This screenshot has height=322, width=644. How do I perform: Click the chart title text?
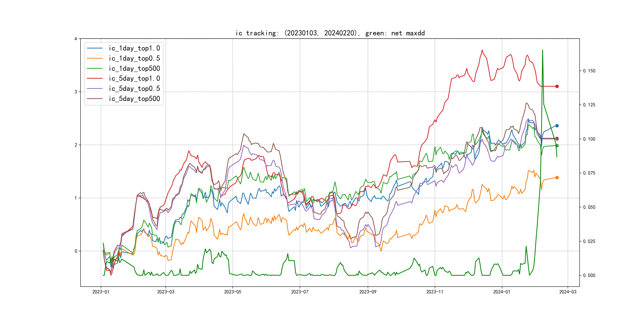pos(330,33)
